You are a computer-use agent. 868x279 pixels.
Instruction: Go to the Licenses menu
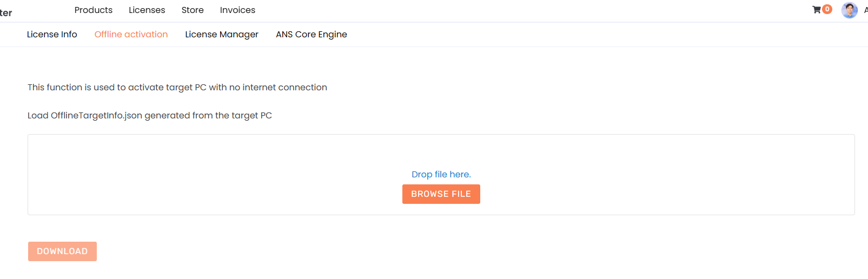click(147, 10)
